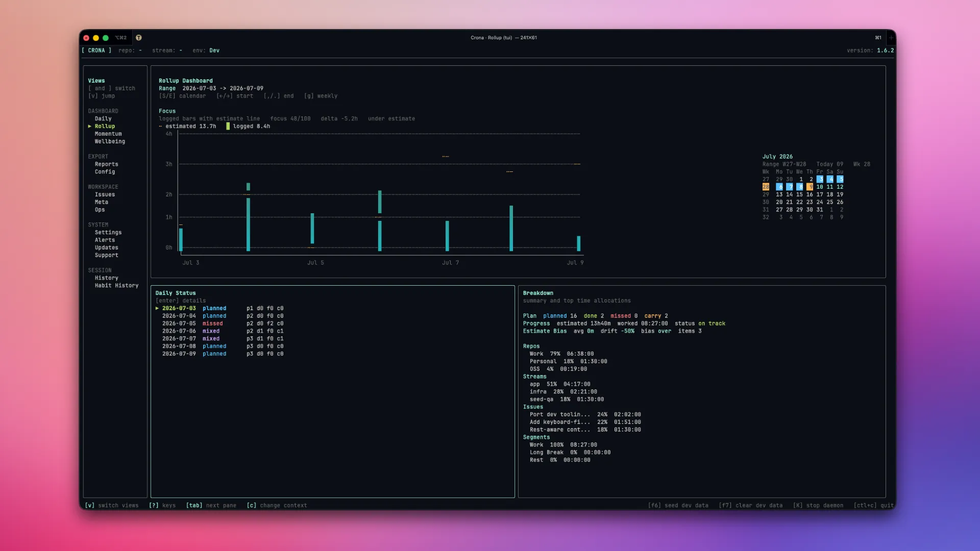This screenshot has height=551, width=980.
Task: Click the [S/E] calendar hint
Action: tap(182, 96)
